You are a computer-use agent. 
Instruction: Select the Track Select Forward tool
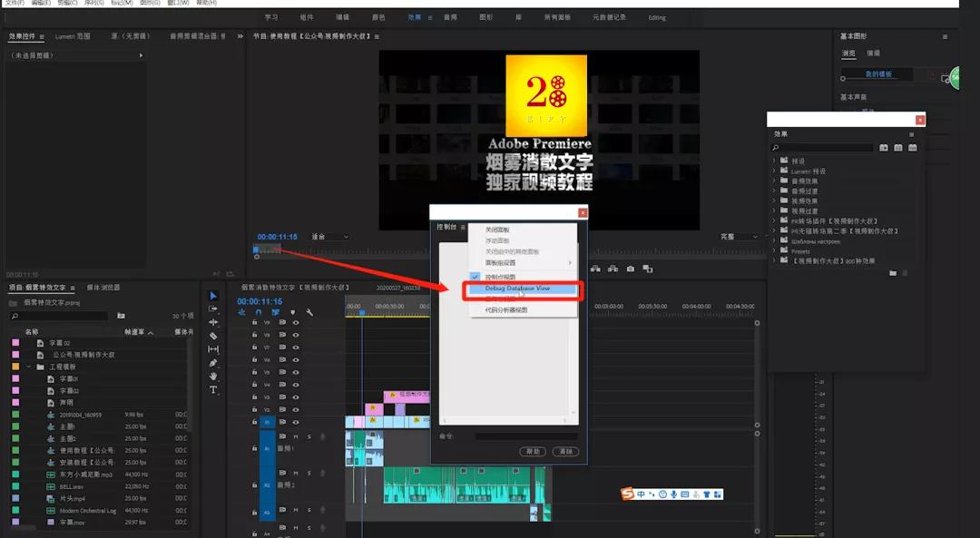(x=213, y=308)
